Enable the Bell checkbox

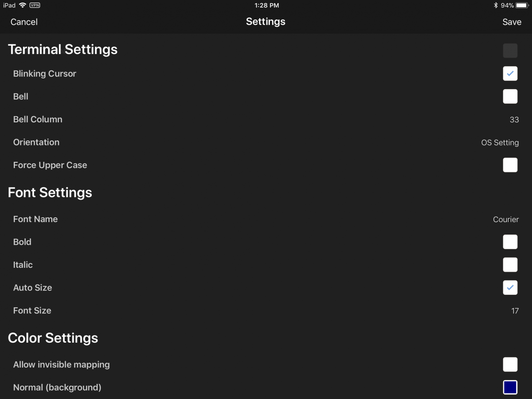510,97
